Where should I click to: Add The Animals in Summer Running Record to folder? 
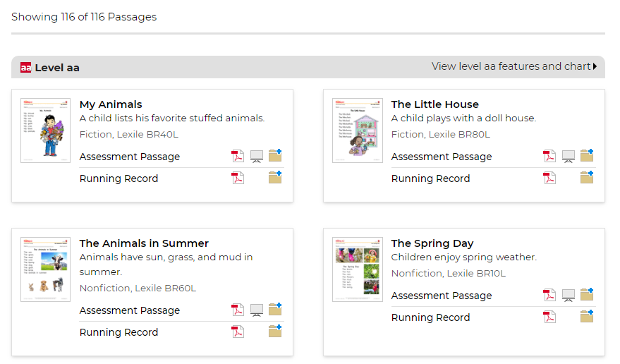[275, 331]
